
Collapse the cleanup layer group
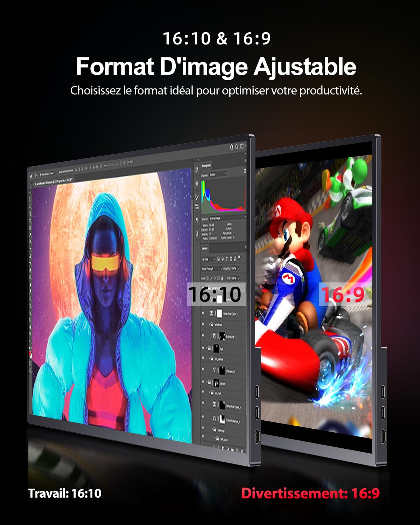tap(212, 429)
